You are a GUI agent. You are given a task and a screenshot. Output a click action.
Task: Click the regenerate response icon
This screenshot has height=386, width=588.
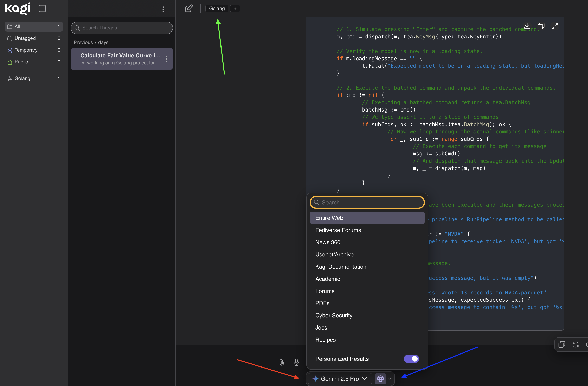576,345
